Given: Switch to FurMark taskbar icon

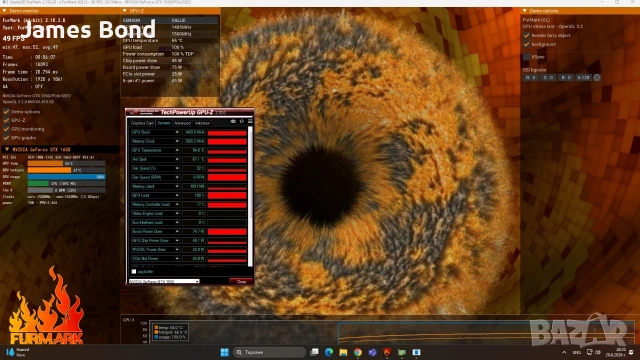Looking at the screenshot, I should 387,352.
